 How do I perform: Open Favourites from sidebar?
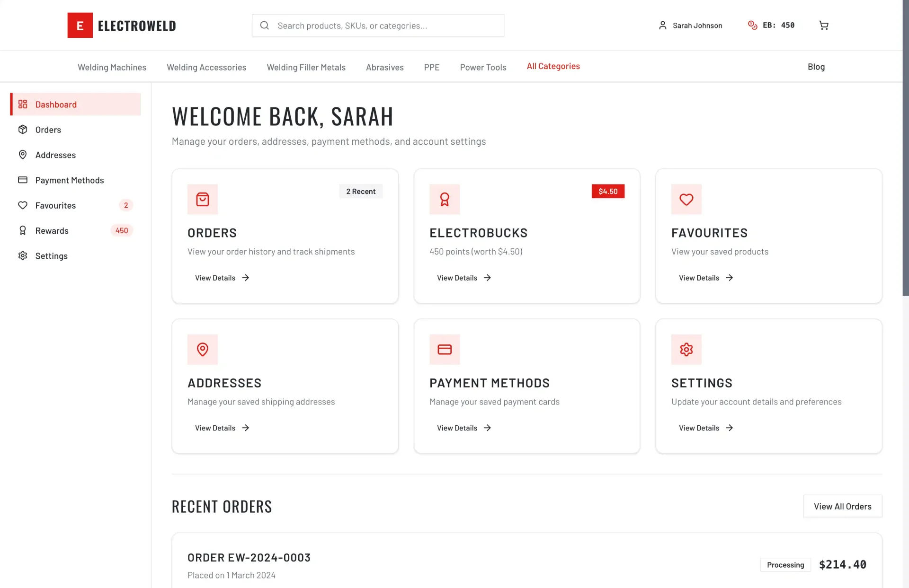(x=55, y=205)
